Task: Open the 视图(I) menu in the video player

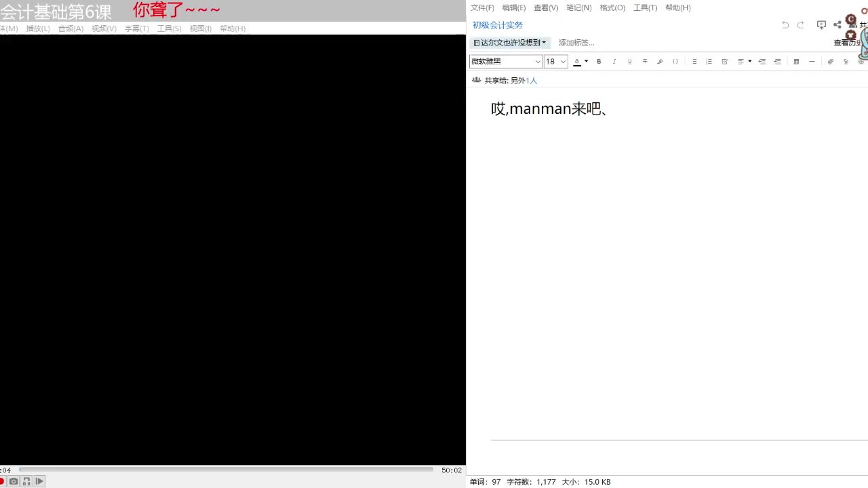Action: click(x=200, y=28)
